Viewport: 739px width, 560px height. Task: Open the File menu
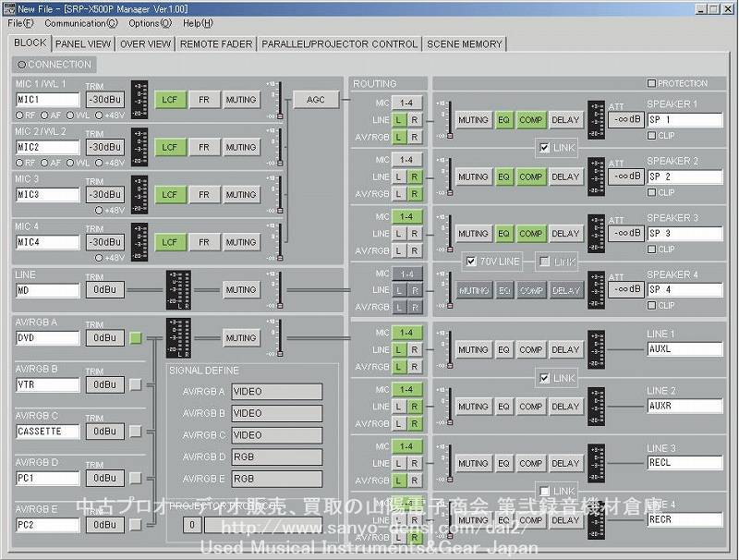coord(20,23)
